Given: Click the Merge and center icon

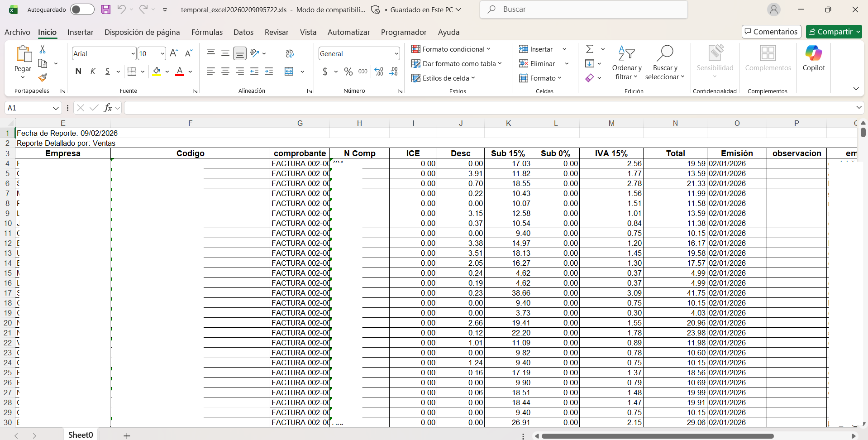Looking at the screenshot, I should tap(289, 72).
